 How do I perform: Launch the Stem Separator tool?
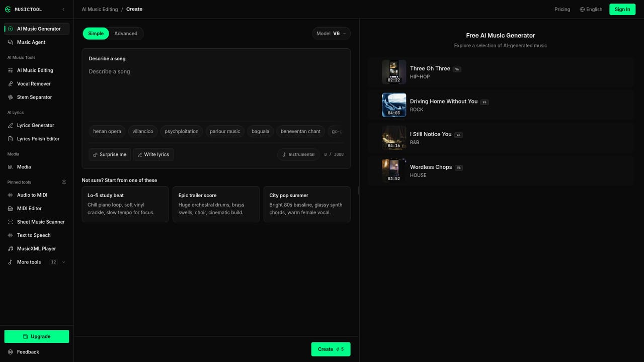click(x=37, y=97)
